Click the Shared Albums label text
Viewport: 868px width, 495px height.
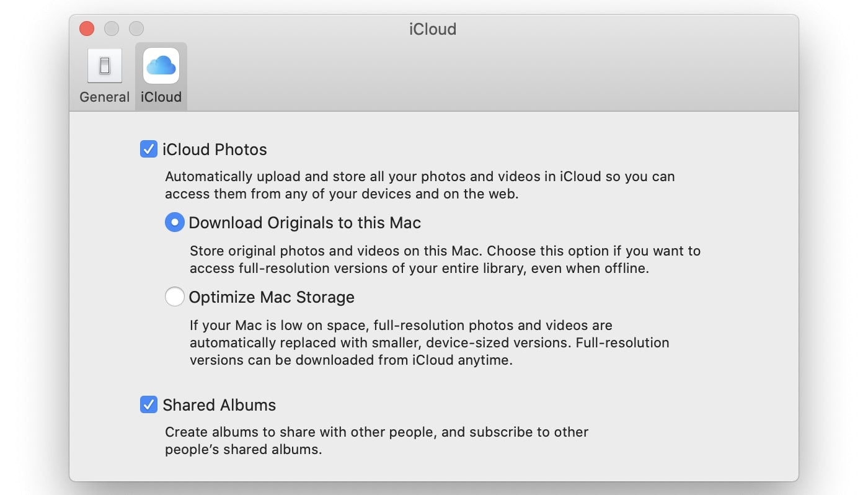coord(219,405)
